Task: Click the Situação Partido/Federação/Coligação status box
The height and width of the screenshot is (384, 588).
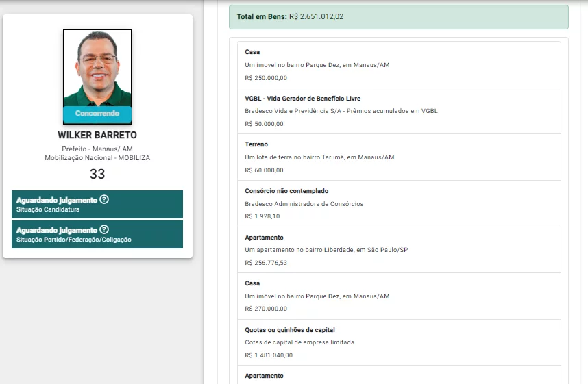Action: 97,235
